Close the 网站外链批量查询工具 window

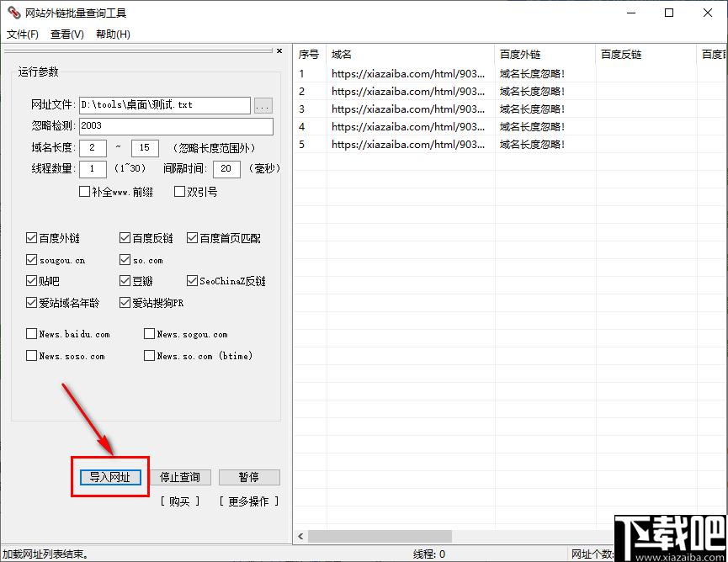click(708, 13)
